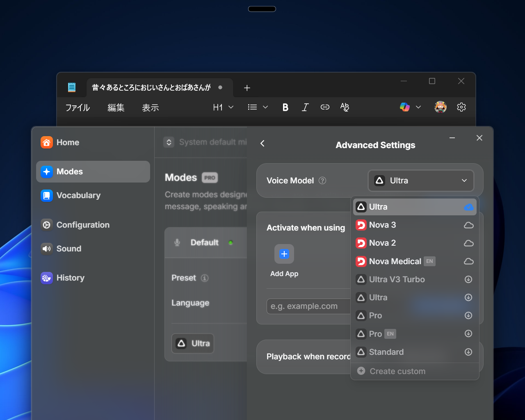This screenshot has height=420, width=525.
Task: Click the Ultra model chip in Default mode
Action: [x=193, y=343]
